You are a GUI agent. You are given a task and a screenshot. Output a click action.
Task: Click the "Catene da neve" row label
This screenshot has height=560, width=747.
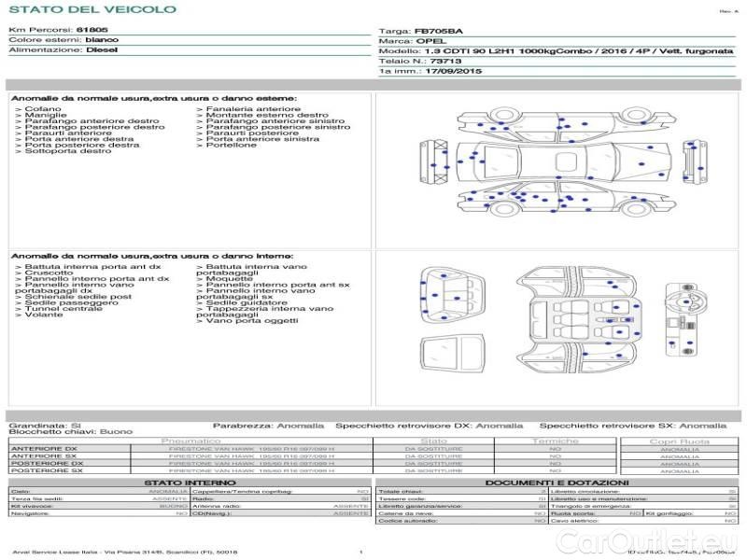point(406,514)
